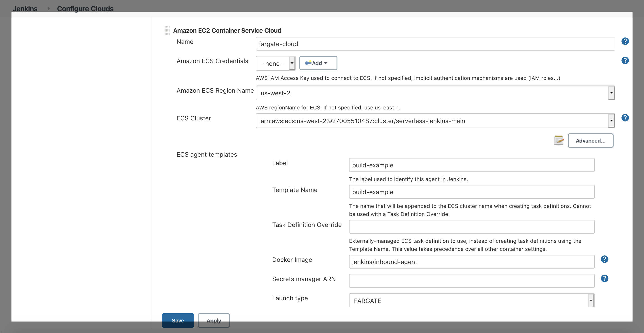Navigate to Jenkins via breadcrumb

point(25,8)
